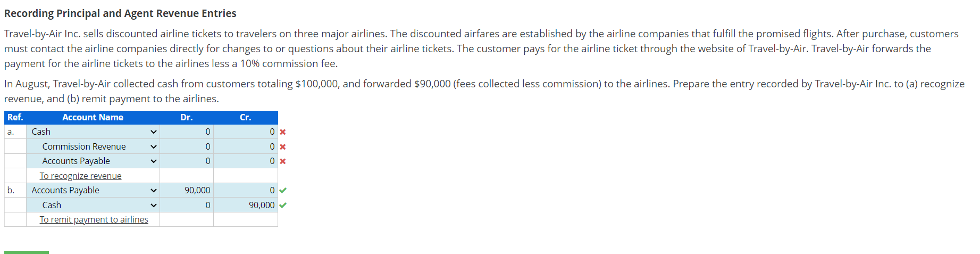
Task: Click the Dr. field for Cash in entry a
Action: pyautogui.click(x=187, y=132)
